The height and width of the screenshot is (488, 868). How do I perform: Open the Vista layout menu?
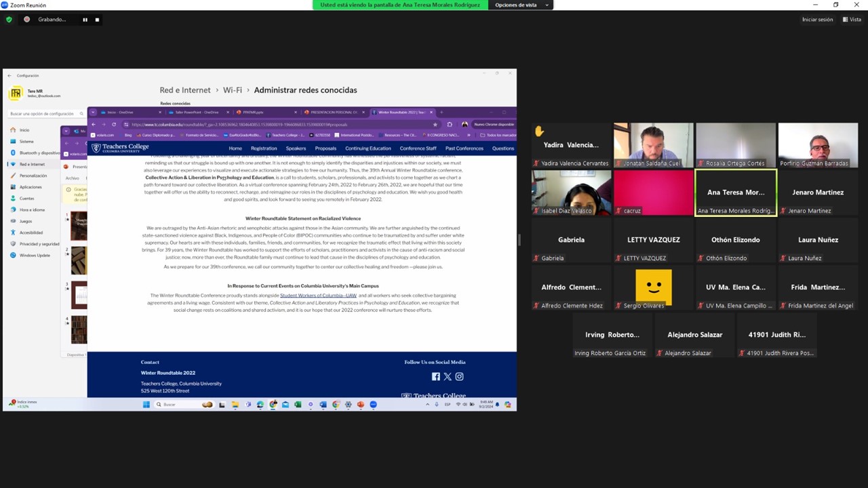[x=852, y=20]
